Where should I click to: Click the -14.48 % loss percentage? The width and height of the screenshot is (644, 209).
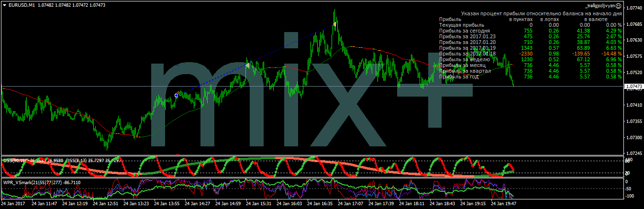pyautogui.click(x=611, y=54)
